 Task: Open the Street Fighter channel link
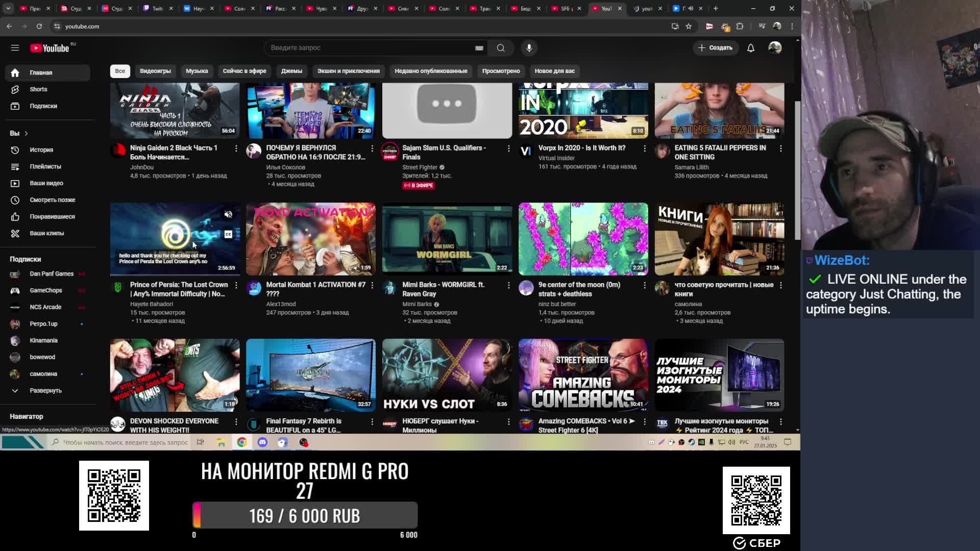[420, 167]
